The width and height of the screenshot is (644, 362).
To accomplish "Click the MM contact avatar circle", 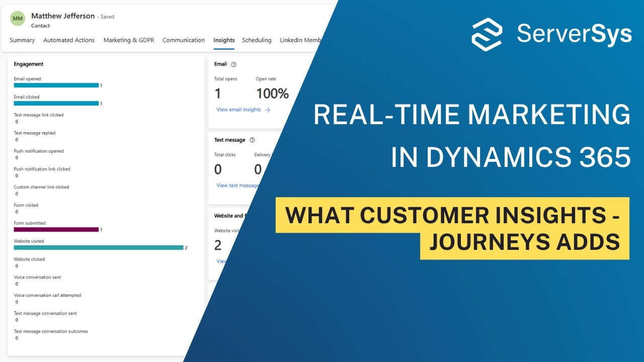I will click(x=18, y=19).
